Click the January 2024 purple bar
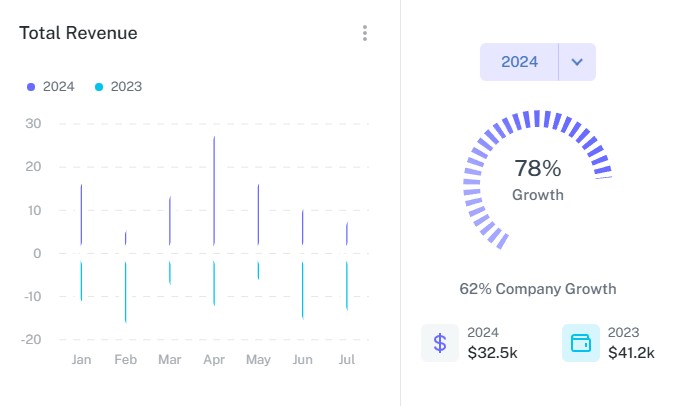676x406 pixels. pos(81,214)
